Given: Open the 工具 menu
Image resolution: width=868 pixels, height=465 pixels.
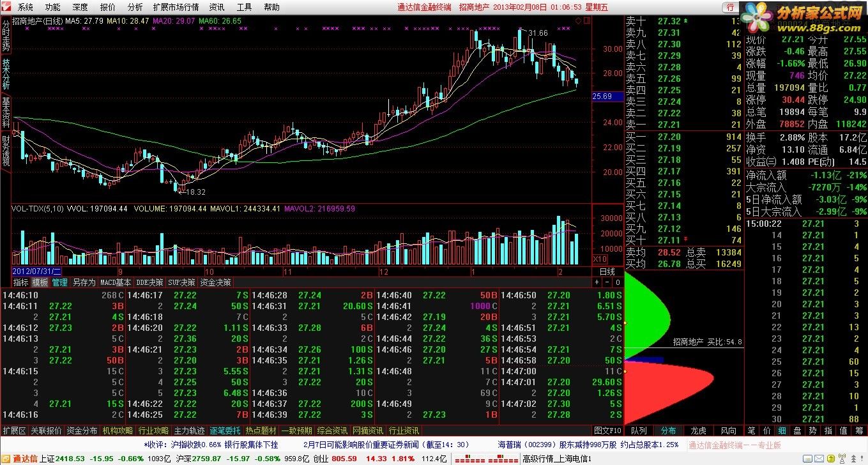Looking at the screenshot, I should pos(244,7).
